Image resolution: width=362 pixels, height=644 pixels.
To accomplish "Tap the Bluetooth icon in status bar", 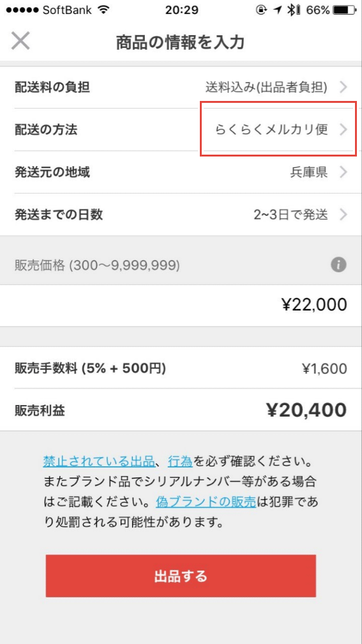I will 292,10.
